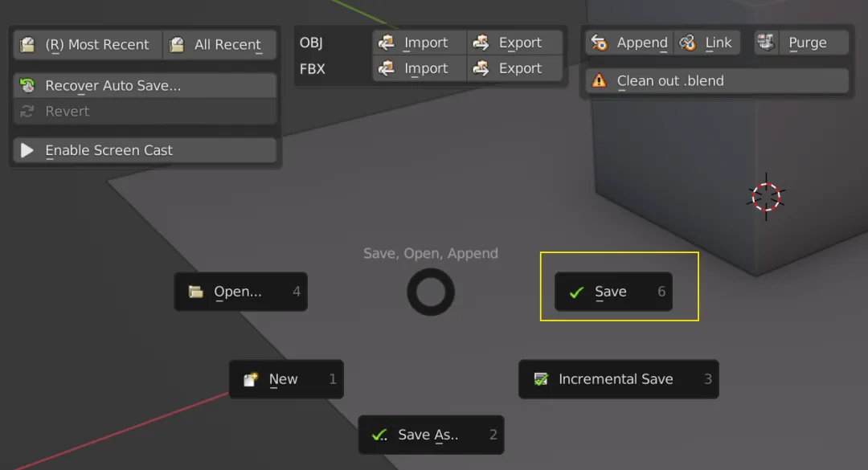Screen dimensions: 868x470
Task: Import an OBJ file
Action: 420,43
